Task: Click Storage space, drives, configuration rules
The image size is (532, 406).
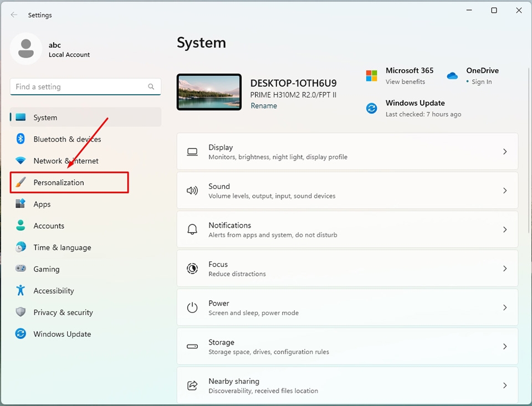Action: [269, 352]
